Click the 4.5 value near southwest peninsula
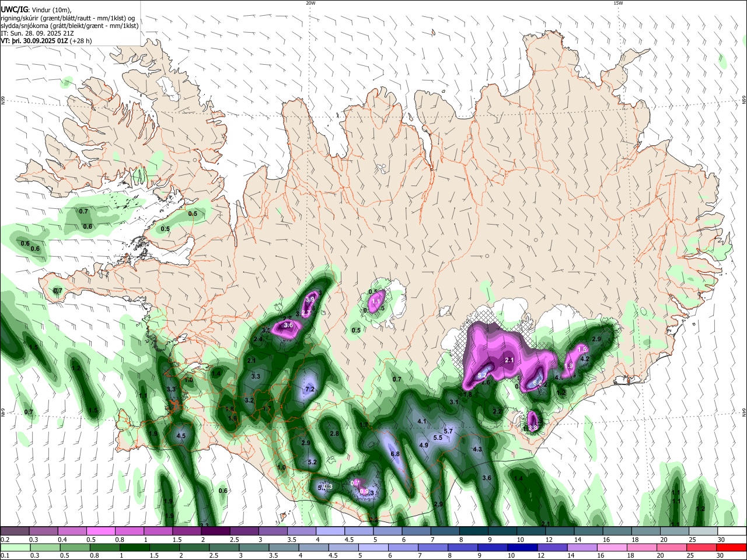 click(181, 436)
